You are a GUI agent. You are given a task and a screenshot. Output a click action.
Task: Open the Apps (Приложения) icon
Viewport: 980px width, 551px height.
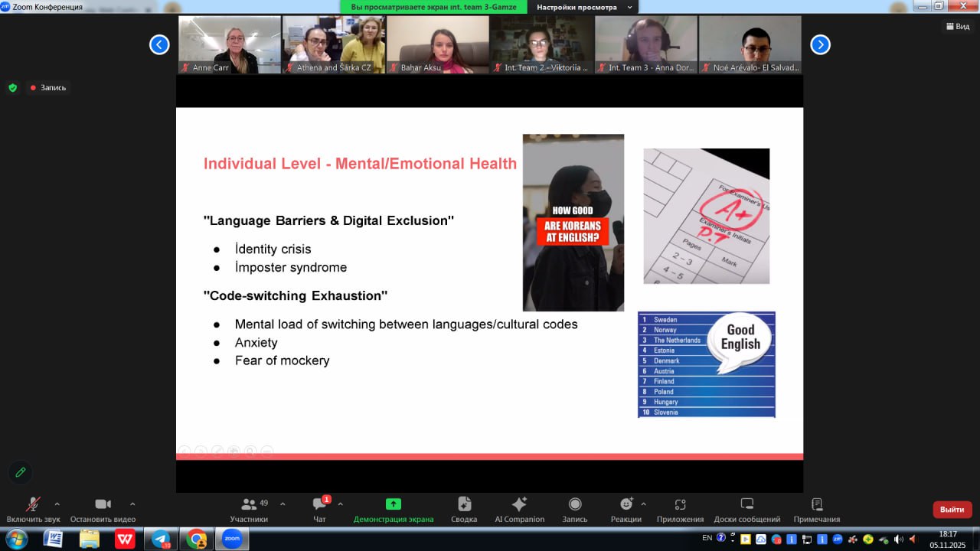click(679, 504)
